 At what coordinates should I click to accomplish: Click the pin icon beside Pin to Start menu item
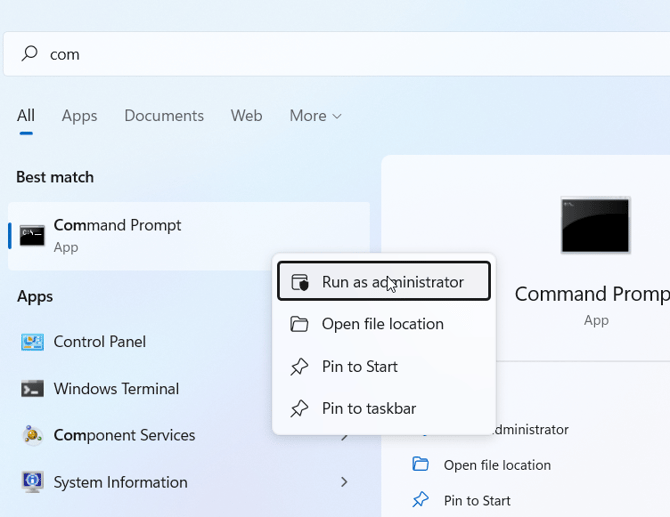pos(299,367)
